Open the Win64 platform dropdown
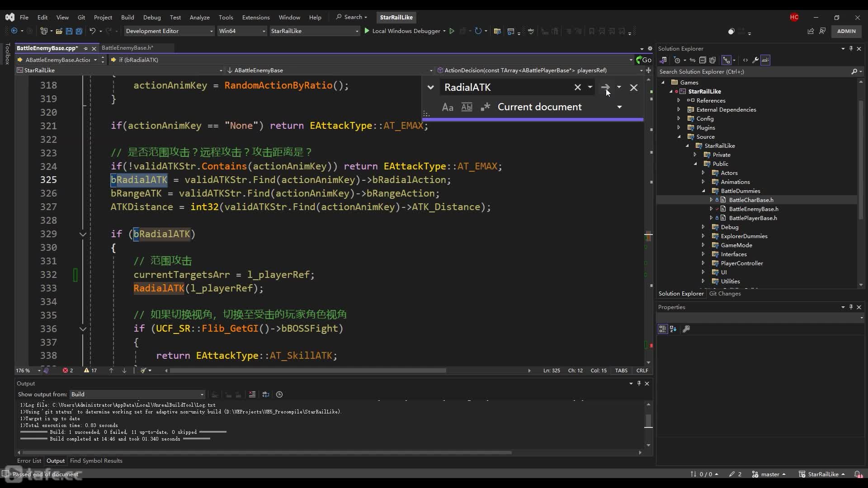This screenshot has height=488, width=868. coord(242,31)
